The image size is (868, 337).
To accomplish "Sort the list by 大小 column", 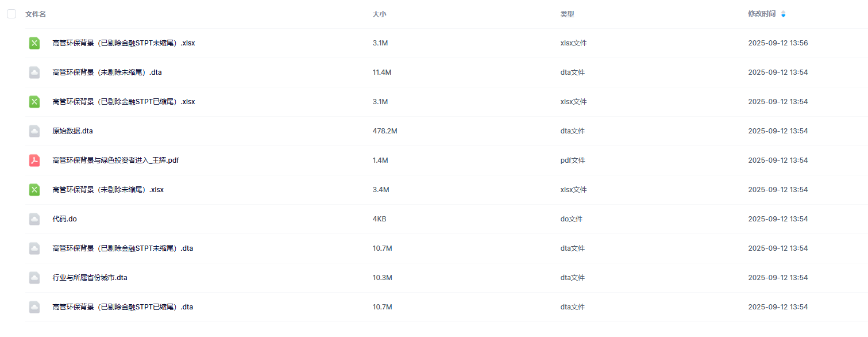I will pyautogui.click(x=379, y=14).
